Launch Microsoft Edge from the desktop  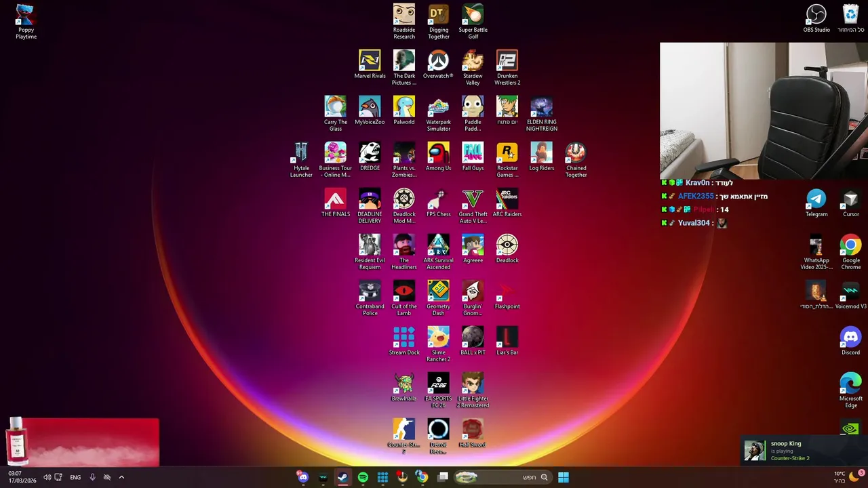pyautogui.click(x=850, y=390)
